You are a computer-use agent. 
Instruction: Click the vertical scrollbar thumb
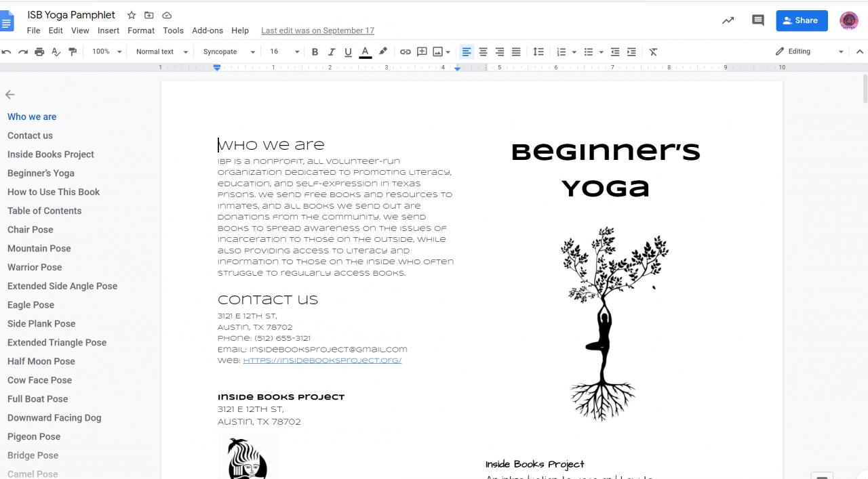[865, 88]
